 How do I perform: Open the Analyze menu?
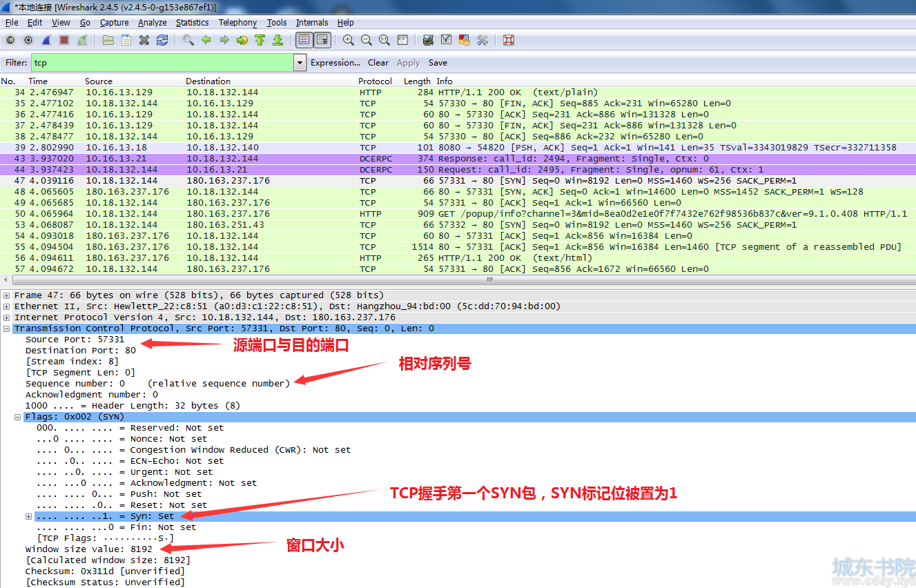click(x=153, y=23)
